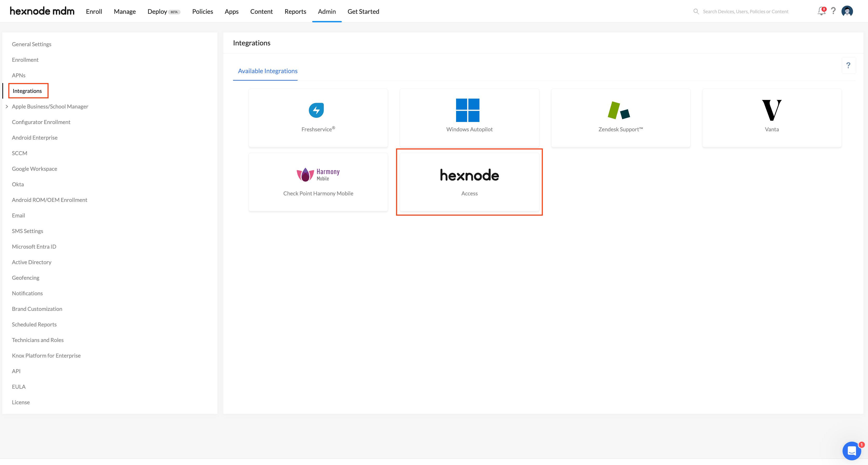Open Android ROM/OEM Enrollment
Viewport: 868px width, 465px height.
point(50,200)
